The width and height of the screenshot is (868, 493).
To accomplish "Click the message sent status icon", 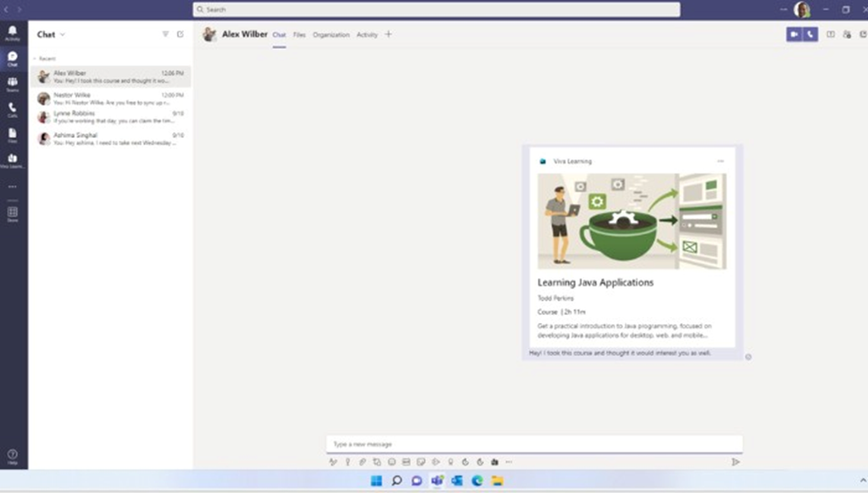I will pyautogui.click(x=749, y=357).
